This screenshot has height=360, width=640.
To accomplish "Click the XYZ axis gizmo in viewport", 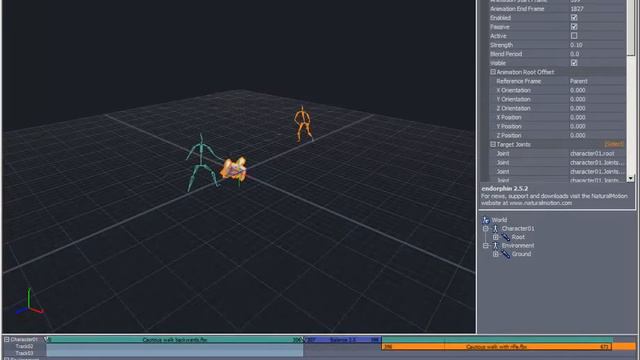I will point(29,302).
